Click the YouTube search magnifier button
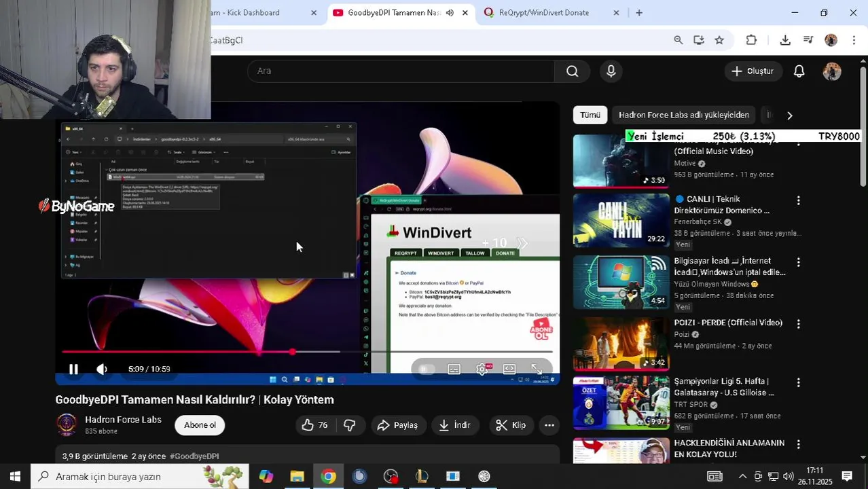Image resolution: width=868 pixels, height=489 pixels. tap(572, 71)
